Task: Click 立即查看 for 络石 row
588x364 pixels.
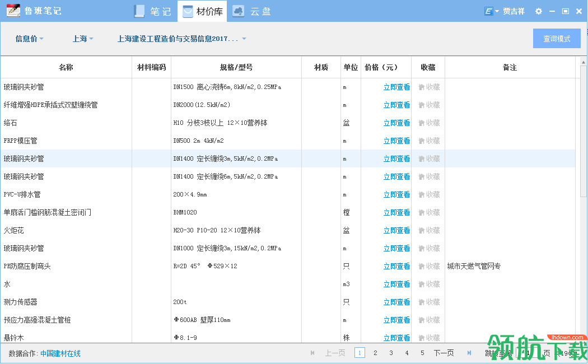Action: (x=396, y=123)
